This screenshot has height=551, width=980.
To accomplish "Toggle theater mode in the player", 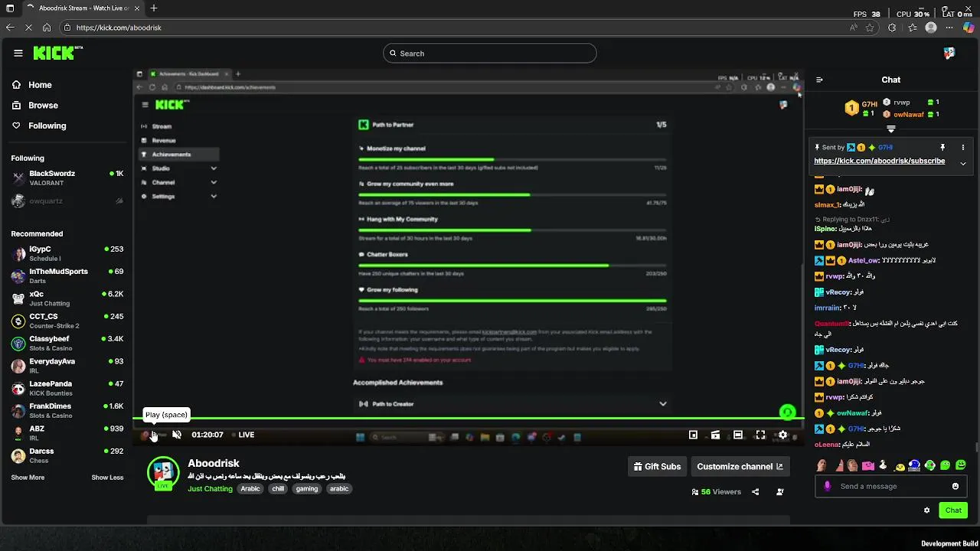I will tap(738, 435).
